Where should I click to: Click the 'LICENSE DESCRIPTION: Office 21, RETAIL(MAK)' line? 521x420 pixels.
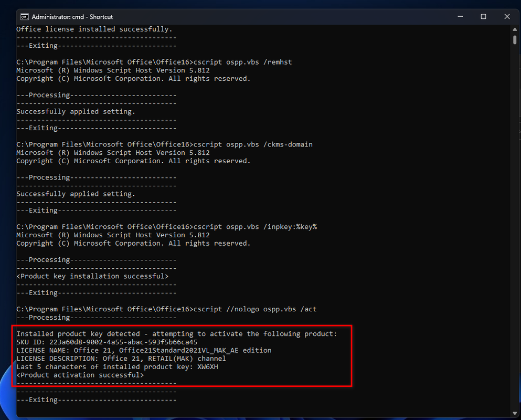pos(121,359)
